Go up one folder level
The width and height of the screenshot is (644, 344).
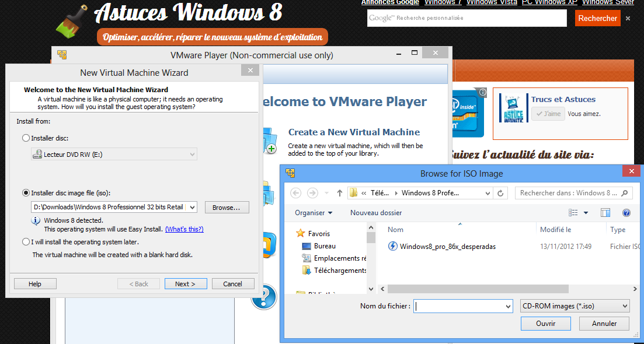[x=340, y=193]
